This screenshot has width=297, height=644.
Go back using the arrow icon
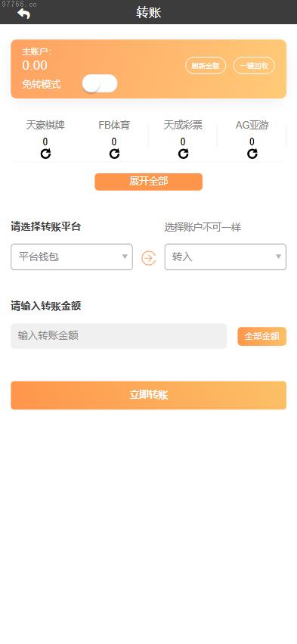(23, 14)
